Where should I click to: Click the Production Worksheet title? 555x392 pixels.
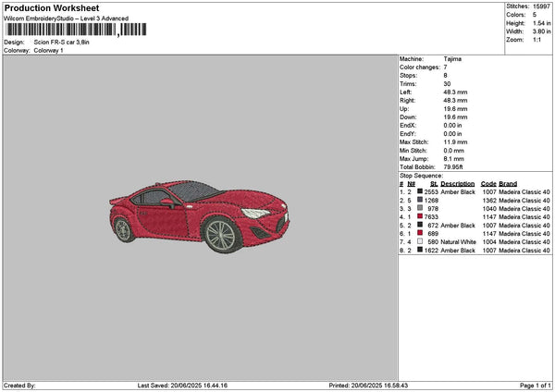[52, 8]
